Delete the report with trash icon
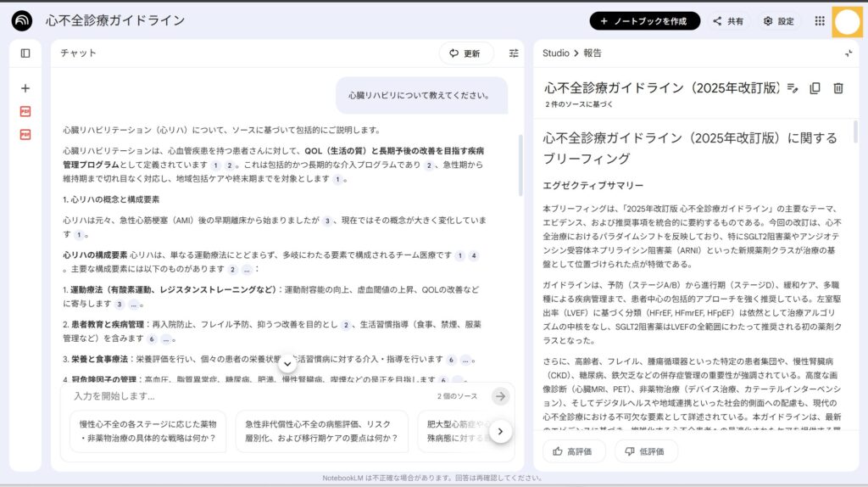 coord(838,88)
